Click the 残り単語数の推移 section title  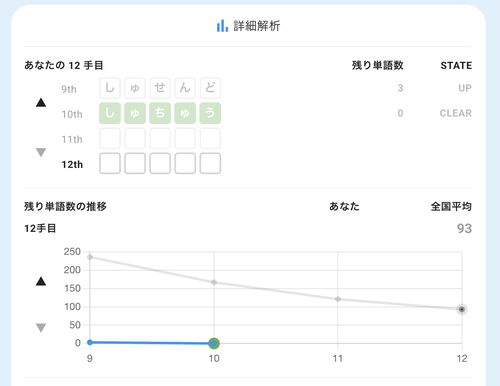click(x=65, y=207)
